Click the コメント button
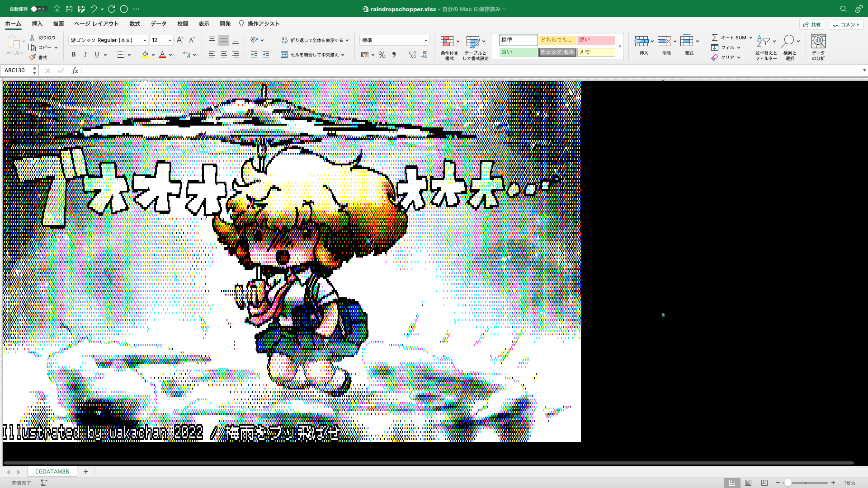This screenshot has height=488, width=868. pos(846,24)
